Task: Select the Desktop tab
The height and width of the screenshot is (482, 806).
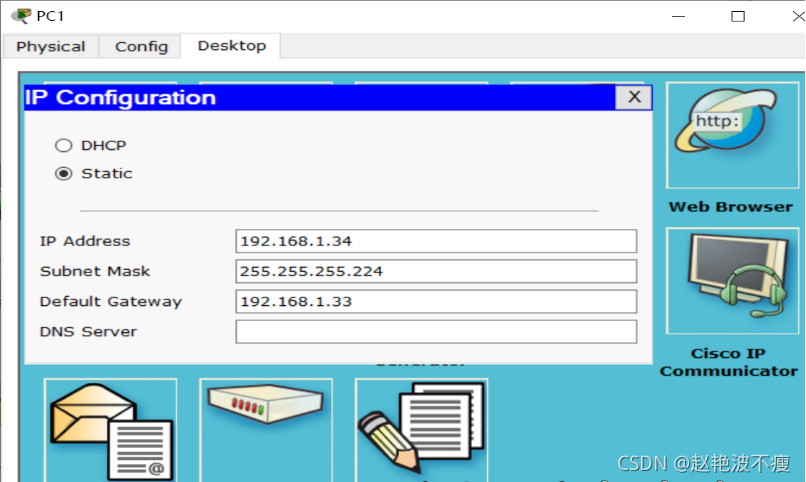Action: [x=232, y=46]
